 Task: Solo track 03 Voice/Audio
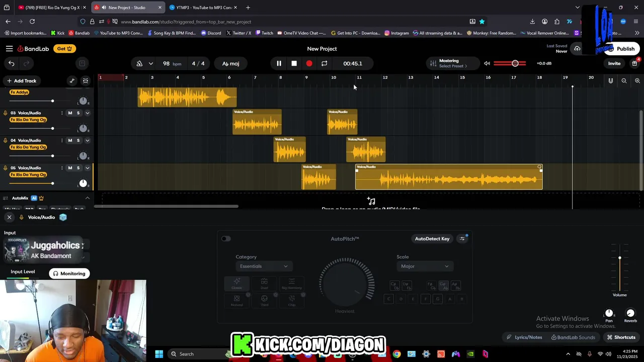click(x=78, y=113)
